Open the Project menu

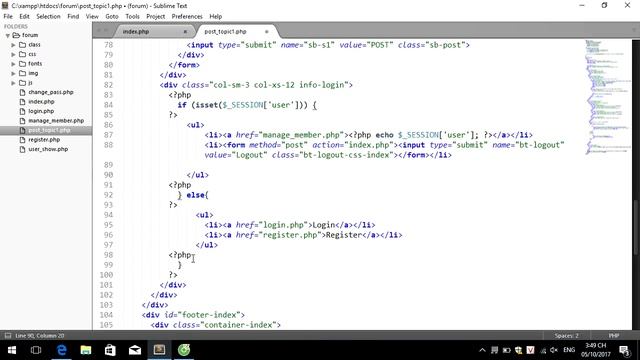tap(156, 16)
